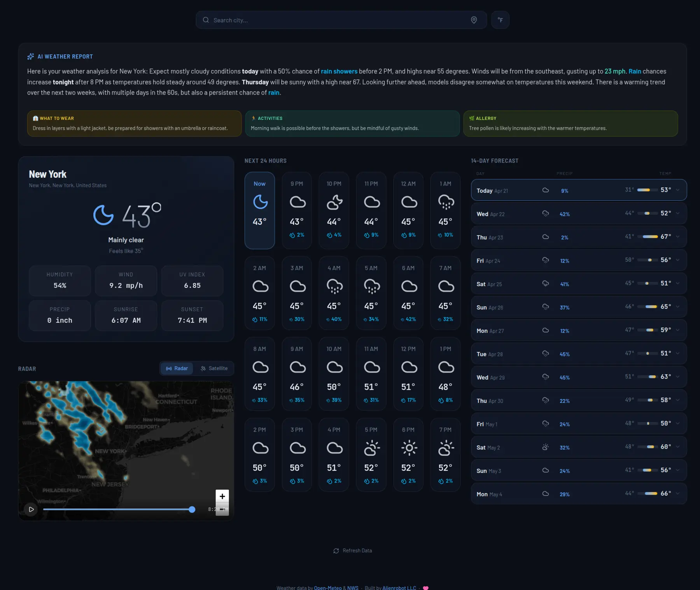Image resolution: width=700 pixels, height=590 pixels.
Task: Click the runner icon in Activities card
Action: pos(254,118)
